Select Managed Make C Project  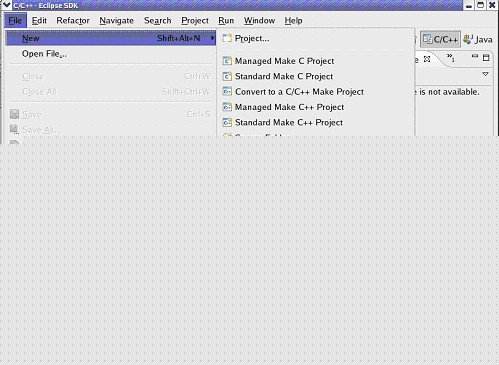click(315, 61)
